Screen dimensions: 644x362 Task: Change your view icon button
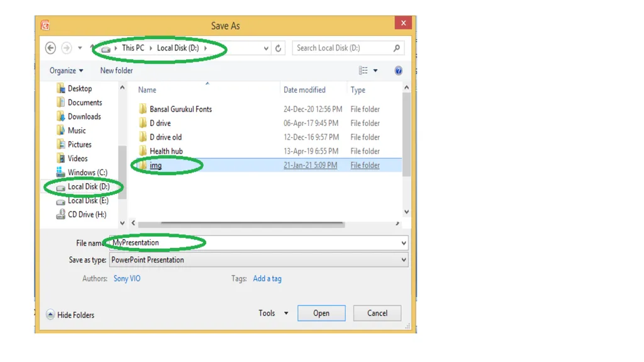[x=363, y=71]
